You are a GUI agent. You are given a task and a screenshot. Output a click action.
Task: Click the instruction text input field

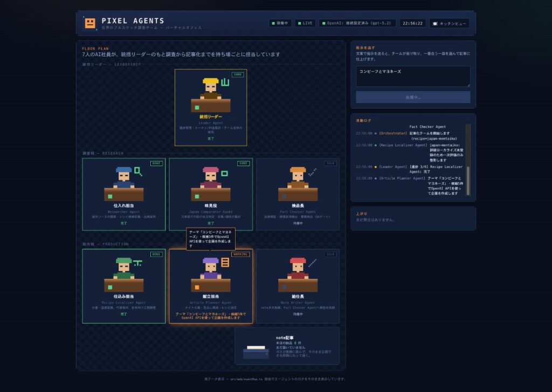(413, 77)
